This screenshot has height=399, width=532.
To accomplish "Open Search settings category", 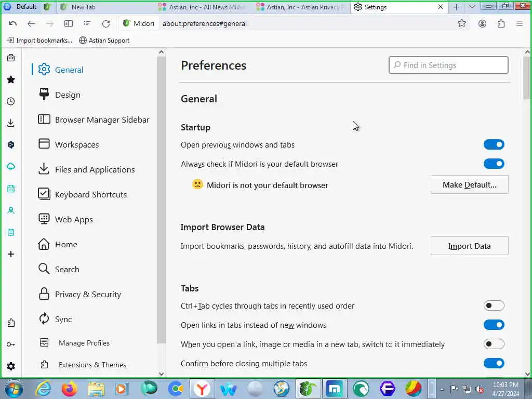I will click(59, 270).
